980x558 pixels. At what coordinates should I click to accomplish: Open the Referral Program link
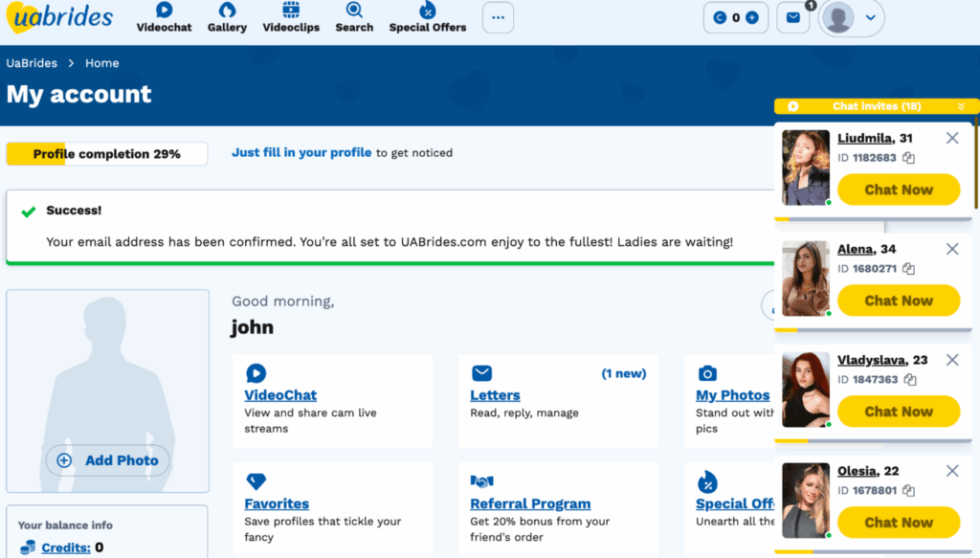[530, 503]
